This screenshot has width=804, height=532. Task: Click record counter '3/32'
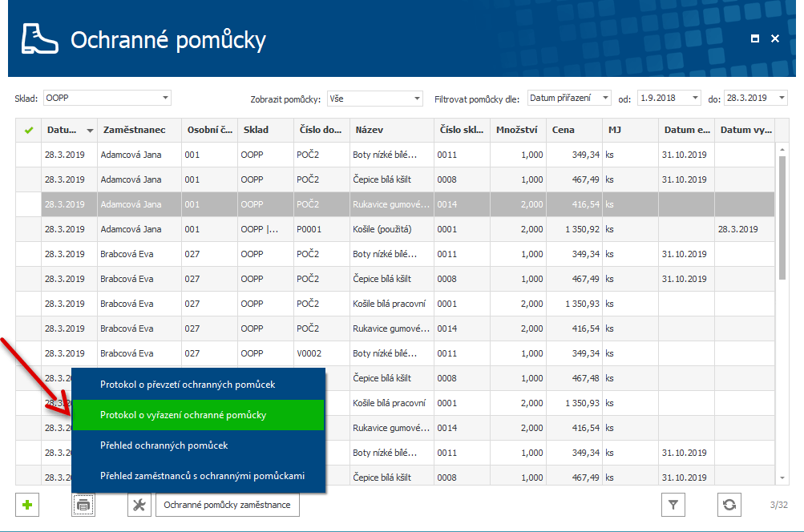[x=778, y=505]
